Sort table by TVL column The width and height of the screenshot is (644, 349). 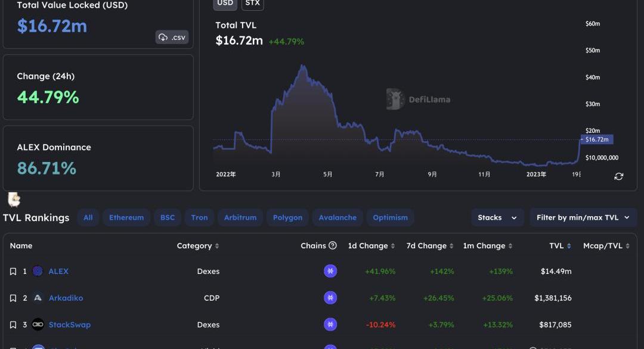[x=560, y=245]
